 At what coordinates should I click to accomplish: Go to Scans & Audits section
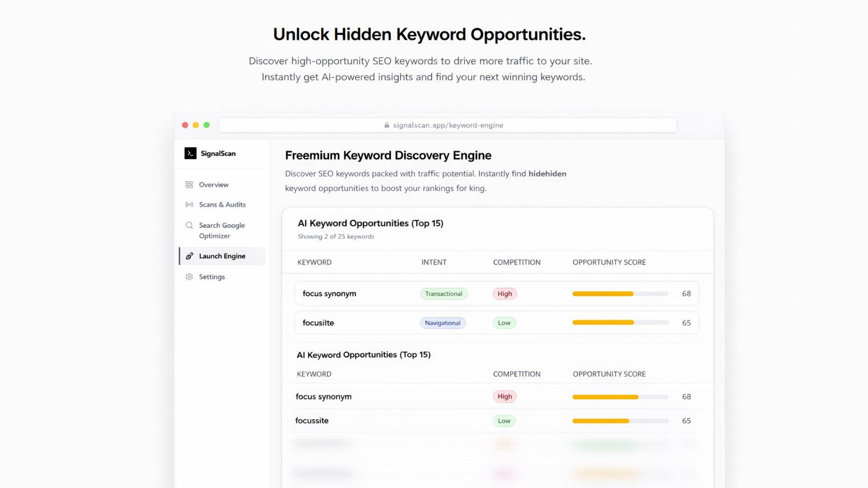click(222, 205)
